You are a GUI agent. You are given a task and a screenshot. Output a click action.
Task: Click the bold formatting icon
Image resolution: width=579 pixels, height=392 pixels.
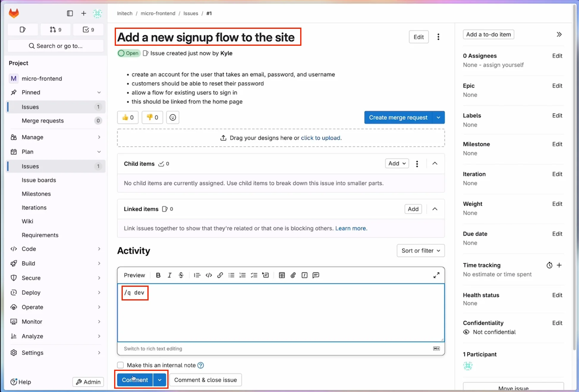pos(158,275)
